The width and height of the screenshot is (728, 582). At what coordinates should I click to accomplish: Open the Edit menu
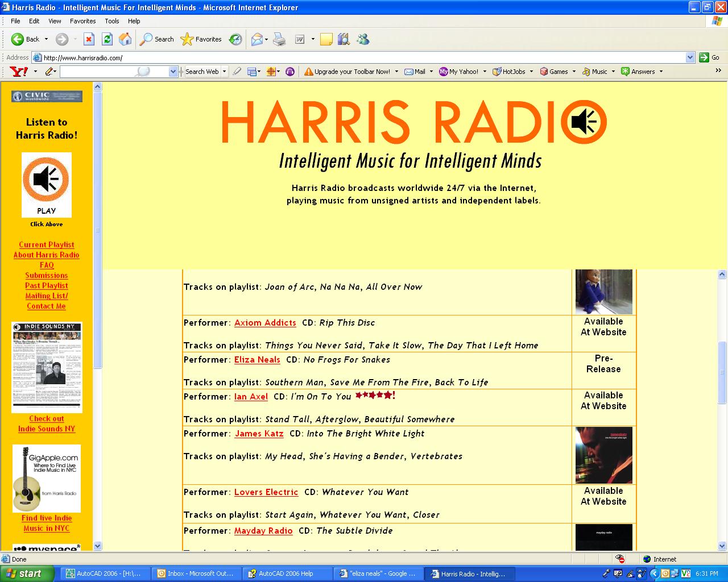click(34, 21)
